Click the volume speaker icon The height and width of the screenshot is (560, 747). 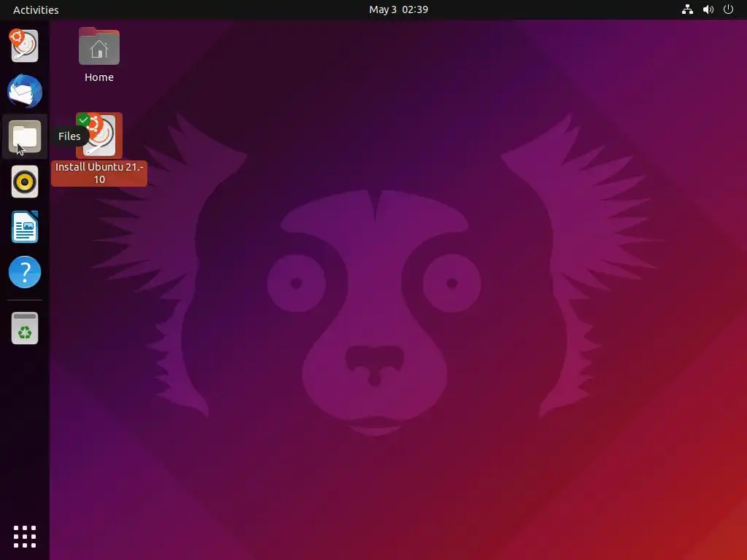pyautogui.click(x=708, y=9)
